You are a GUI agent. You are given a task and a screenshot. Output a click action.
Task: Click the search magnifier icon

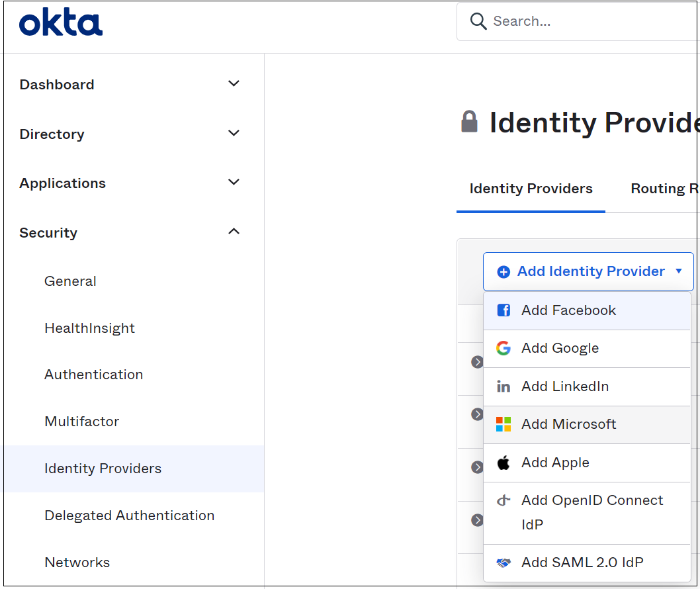coord(478,21)
